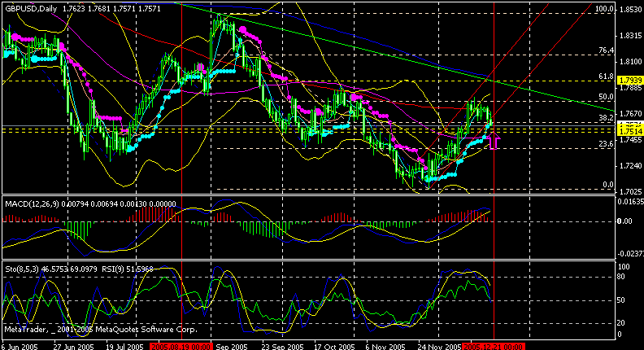Click the 50.0 Fibonacci level label
This screenshot has width=644, height=350.
[x=606, y=97]
